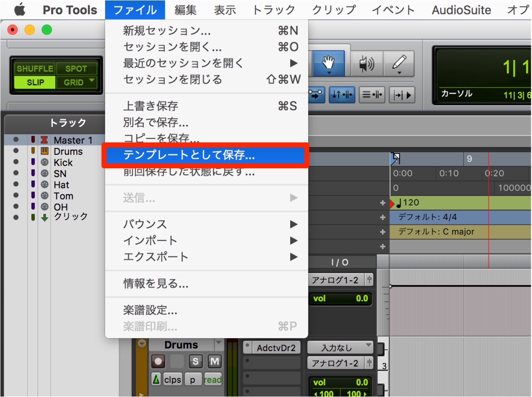The image size is (532, 397).
Task: Click round arrow button left of Drums name
Action: 142,343
